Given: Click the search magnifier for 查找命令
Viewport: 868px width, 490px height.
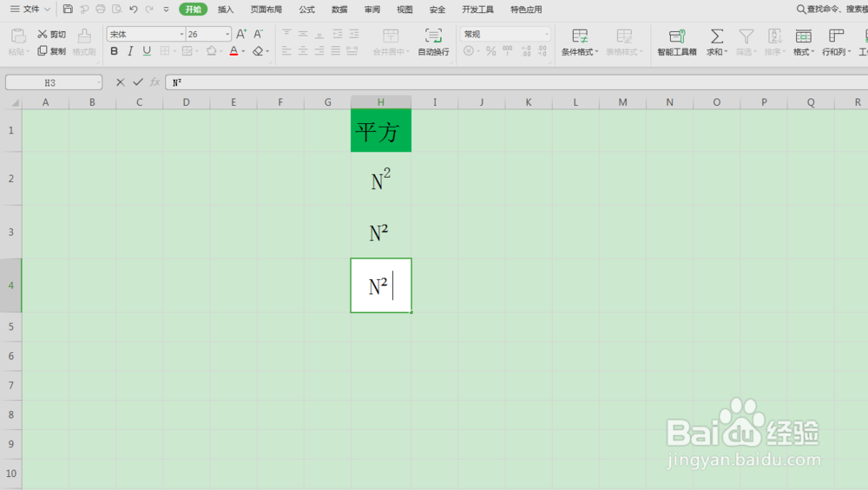Looking at the screenshot, I should [x=800, y=9].
